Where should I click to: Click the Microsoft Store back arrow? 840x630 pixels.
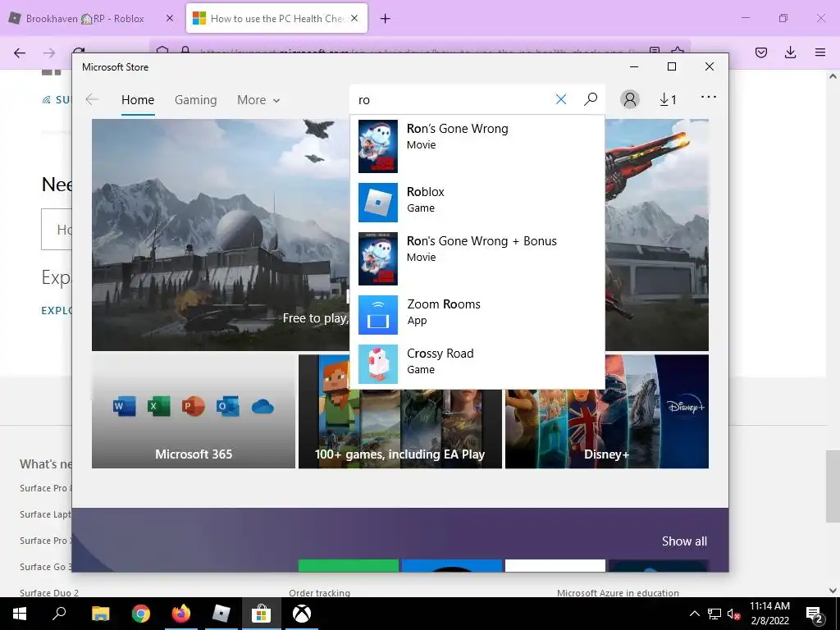tap(92, 99)
